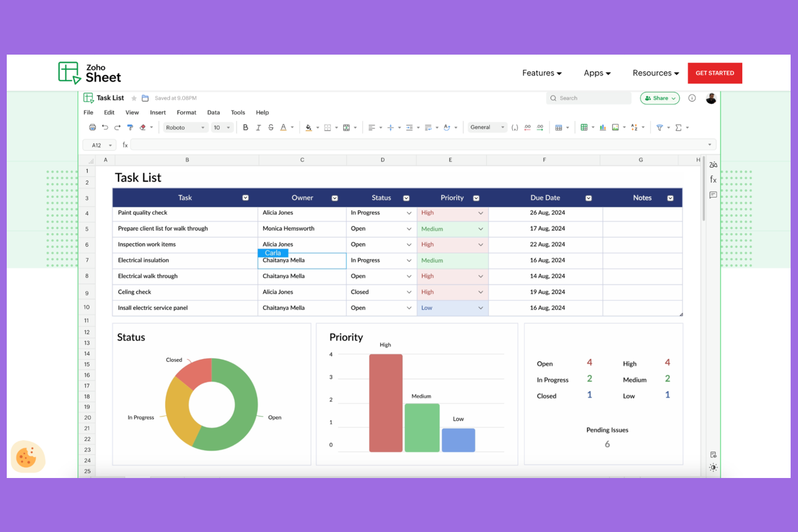Open the Insert menu

pyautogui.click(x=158, y=113)
